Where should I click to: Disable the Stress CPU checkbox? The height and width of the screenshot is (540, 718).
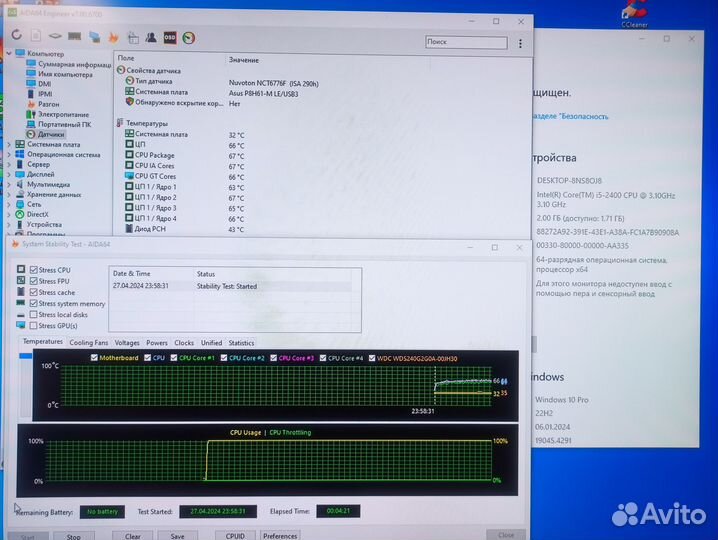[35, 270]
